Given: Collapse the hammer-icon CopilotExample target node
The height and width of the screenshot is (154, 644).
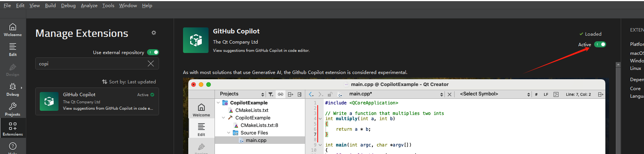Looking at the screenshot, I should click(x=224, y=118).
